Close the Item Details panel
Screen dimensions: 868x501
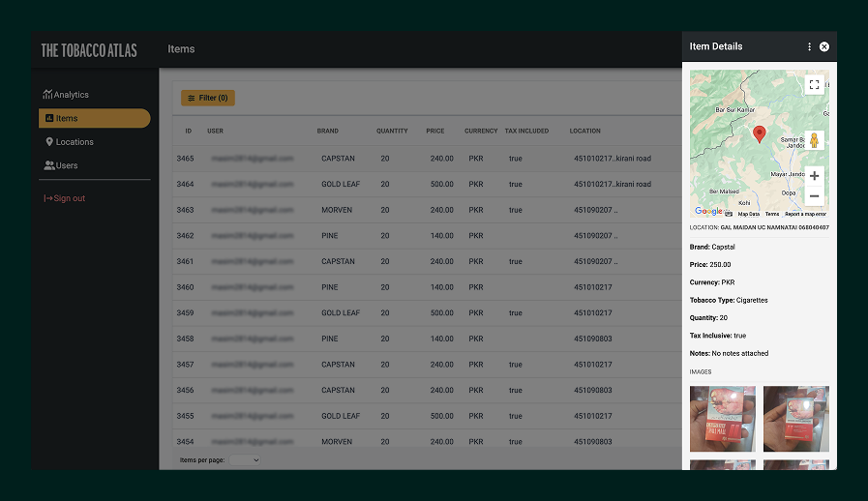coord(824,47)
